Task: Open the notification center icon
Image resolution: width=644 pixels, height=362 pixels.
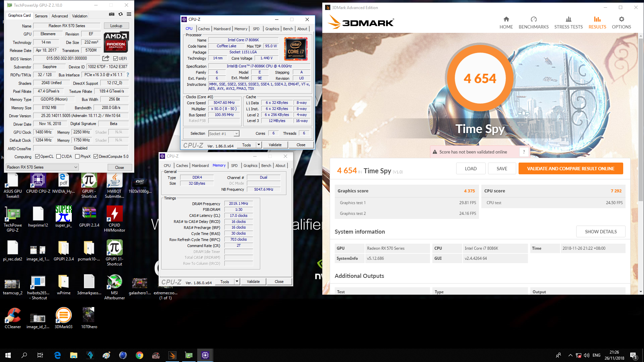Action: tap(634, 355)
